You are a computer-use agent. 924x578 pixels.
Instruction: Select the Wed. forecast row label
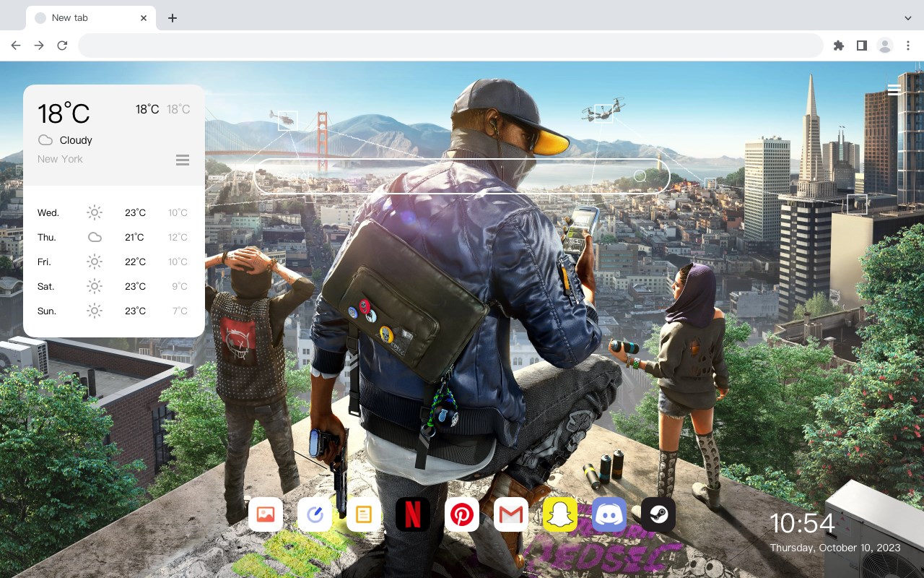[48, 213]
